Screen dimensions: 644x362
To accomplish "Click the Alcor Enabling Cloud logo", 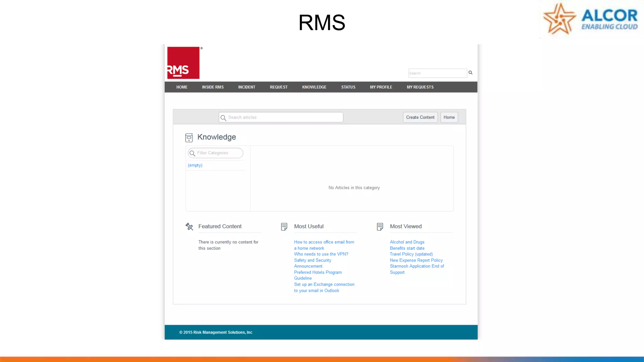I will [591, 19].
